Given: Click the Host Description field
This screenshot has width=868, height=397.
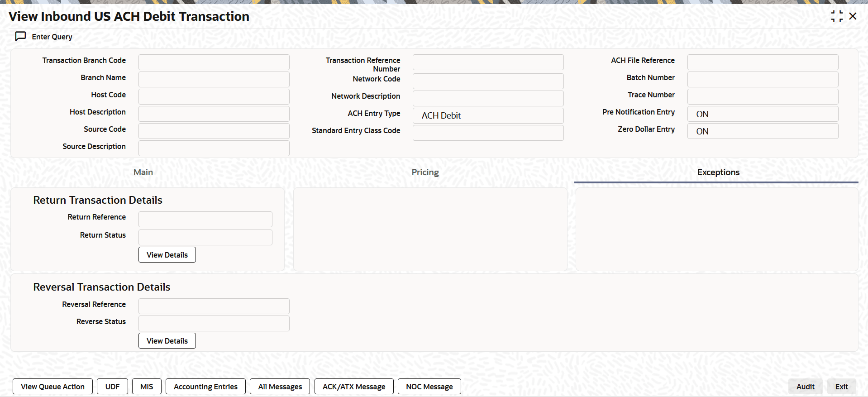Looking at the screenshot, I should [214, 114].
